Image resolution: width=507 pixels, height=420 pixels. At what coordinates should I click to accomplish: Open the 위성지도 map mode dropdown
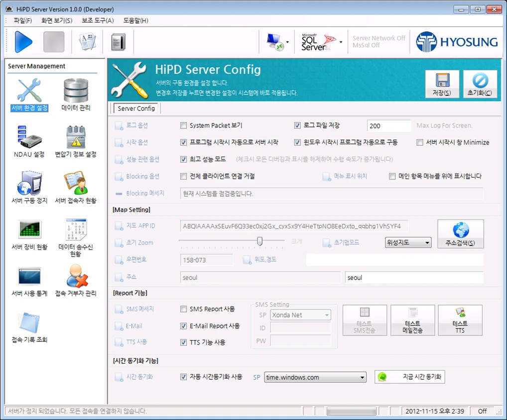[408, 242]
